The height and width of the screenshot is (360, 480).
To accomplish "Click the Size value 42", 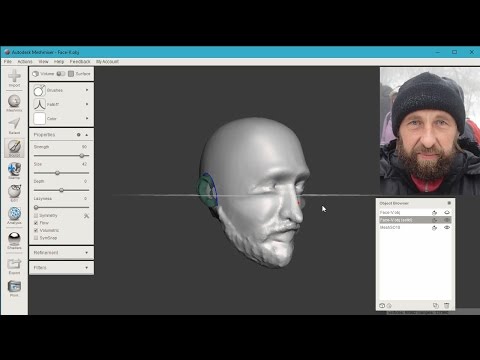I will point(84,164).
